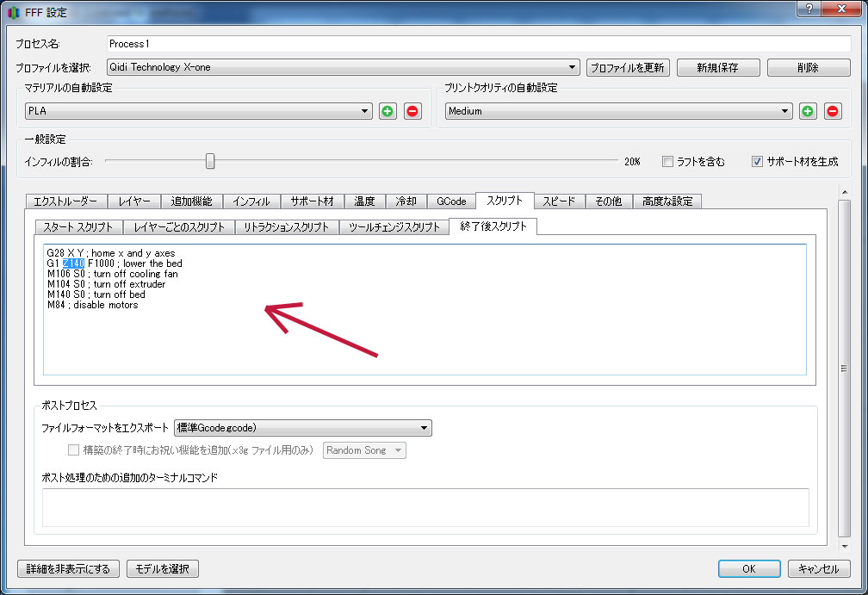Open the Qidi Technology X-one profile dropdown
Image resolution: width=868 pixels, height=595 pixels.
point(342,67)
